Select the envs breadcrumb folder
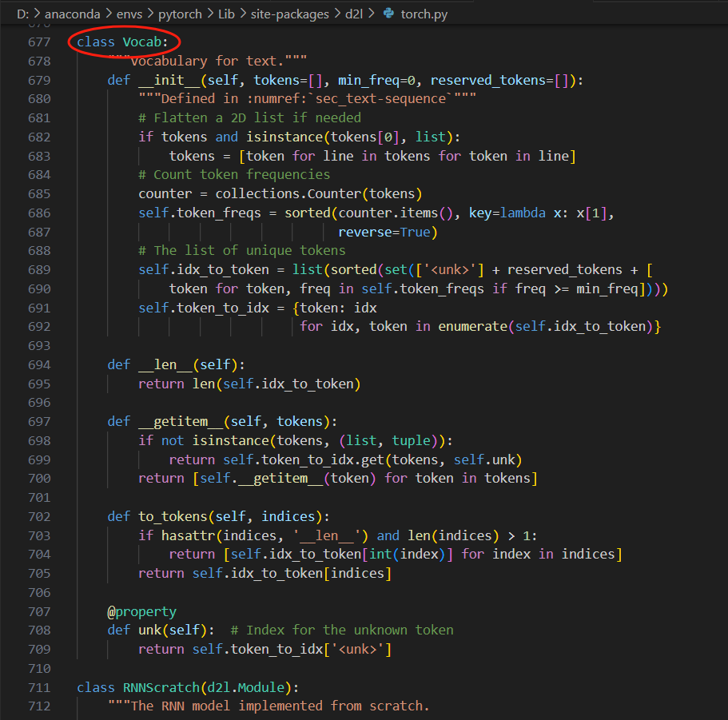Image resolution: width=728 pixels, height=720 pixels. pyautogui.click(x=129, y=14)
